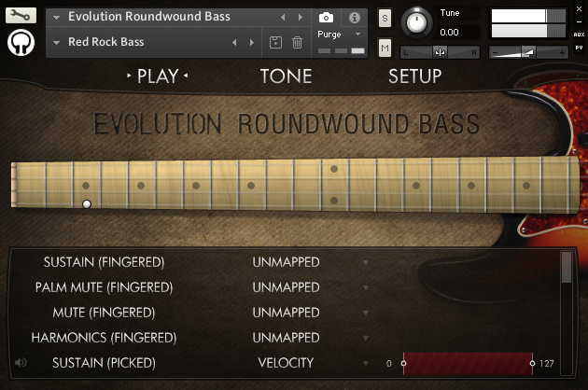Click the white note marker on fretboard

[x=87, y=204]
